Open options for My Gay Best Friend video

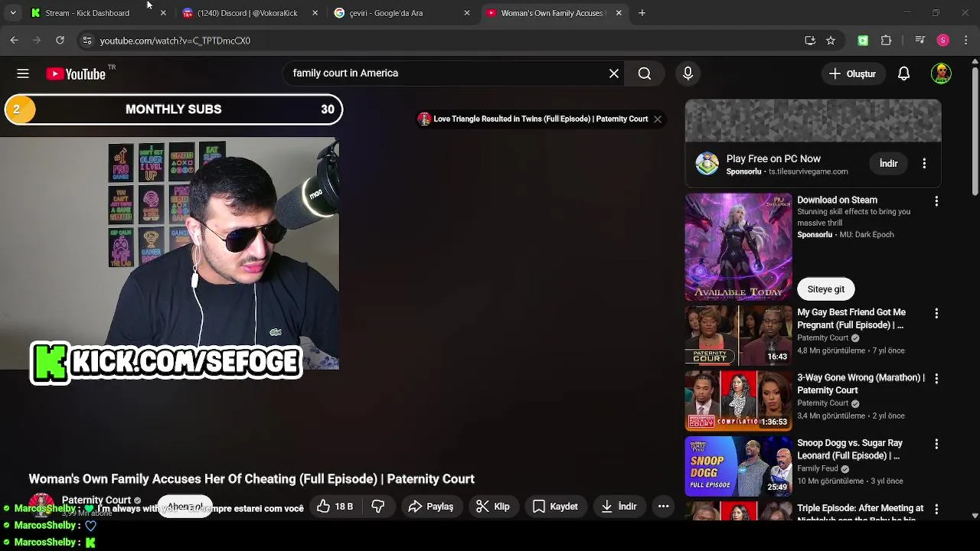point(936,314)
